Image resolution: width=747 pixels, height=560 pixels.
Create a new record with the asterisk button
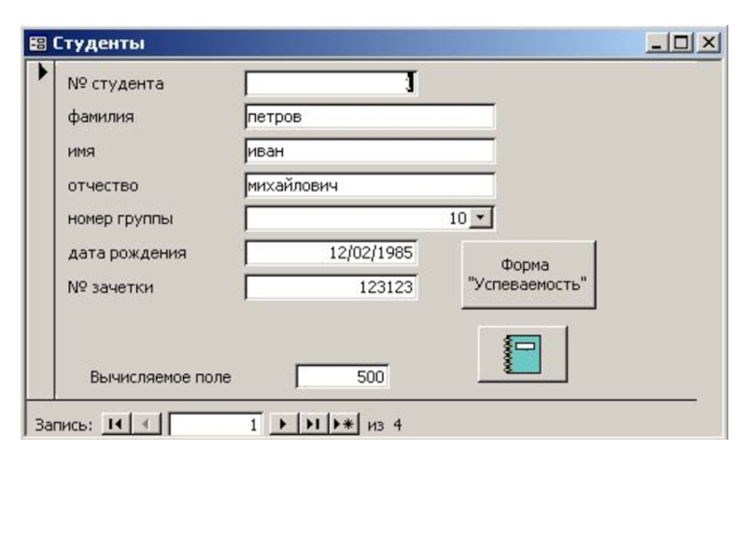pyautogui.click(x=344, y=424)
